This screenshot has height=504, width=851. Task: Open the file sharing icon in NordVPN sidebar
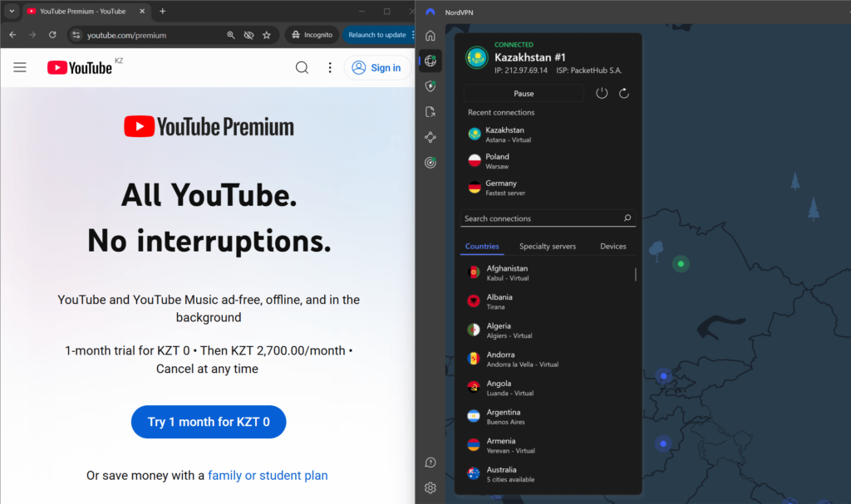coord(430,112)
